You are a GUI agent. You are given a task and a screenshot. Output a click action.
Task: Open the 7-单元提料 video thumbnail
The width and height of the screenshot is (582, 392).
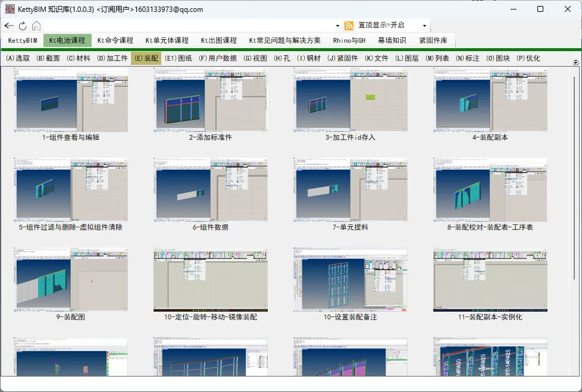[351, 190]
